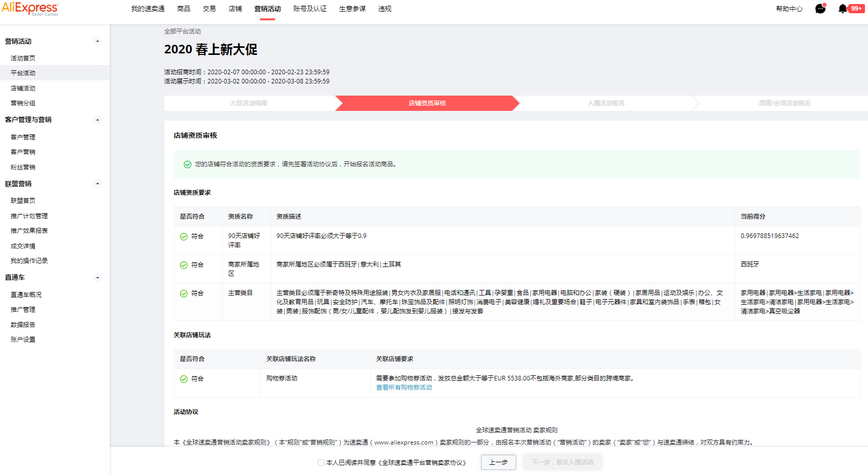Open the 查看所有购物券活动 link

[x=404, y=388]
